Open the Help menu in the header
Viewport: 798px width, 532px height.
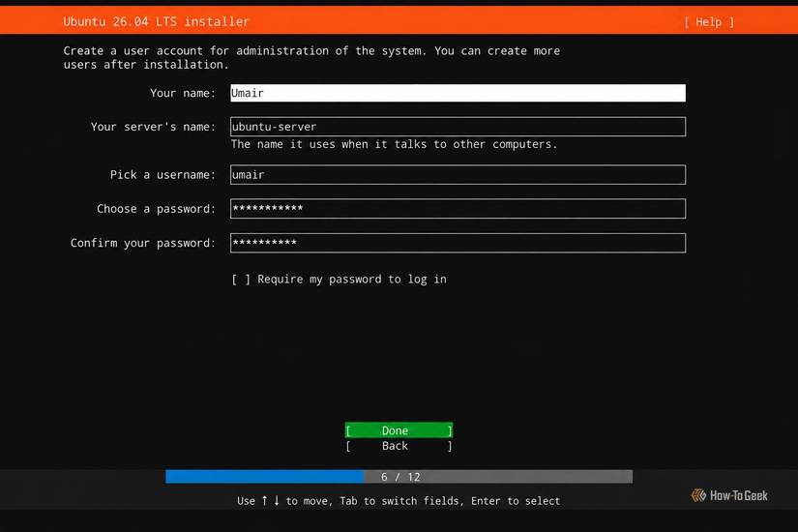click(709, 22)
